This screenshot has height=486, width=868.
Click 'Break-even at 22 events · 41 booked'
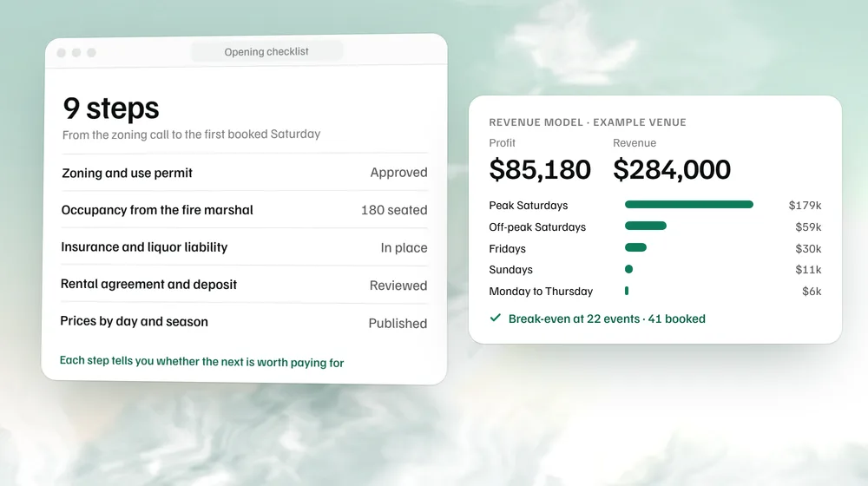click(x=607, y=319)
